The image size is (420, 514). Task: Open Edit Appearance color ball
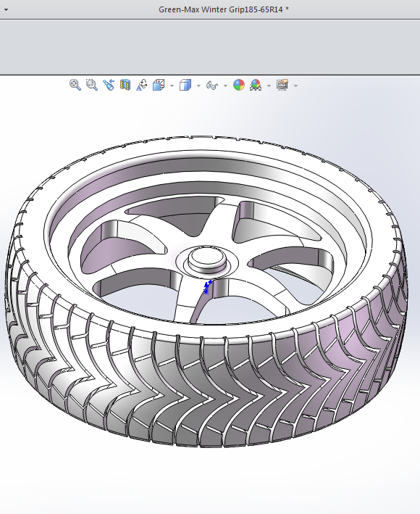tap(239, 85)
